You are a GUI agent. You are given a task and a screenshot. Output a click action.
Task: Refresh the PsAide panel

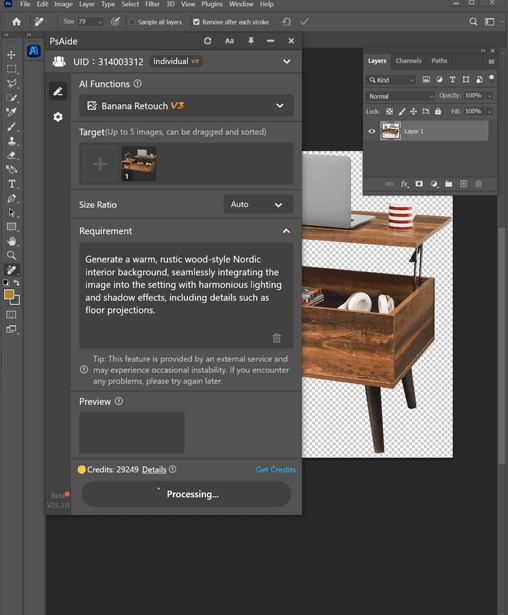(x=208, y=41)
